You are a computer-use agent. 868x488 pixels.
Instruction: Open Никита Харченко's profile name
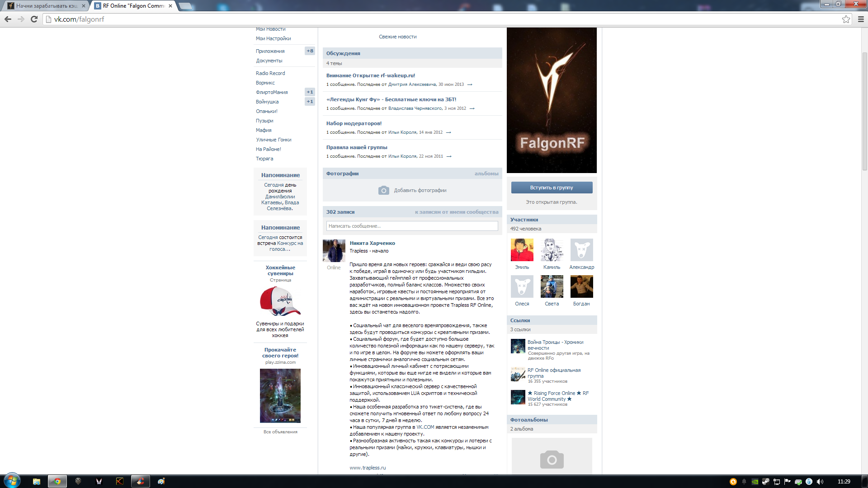[x=372, y=243]
